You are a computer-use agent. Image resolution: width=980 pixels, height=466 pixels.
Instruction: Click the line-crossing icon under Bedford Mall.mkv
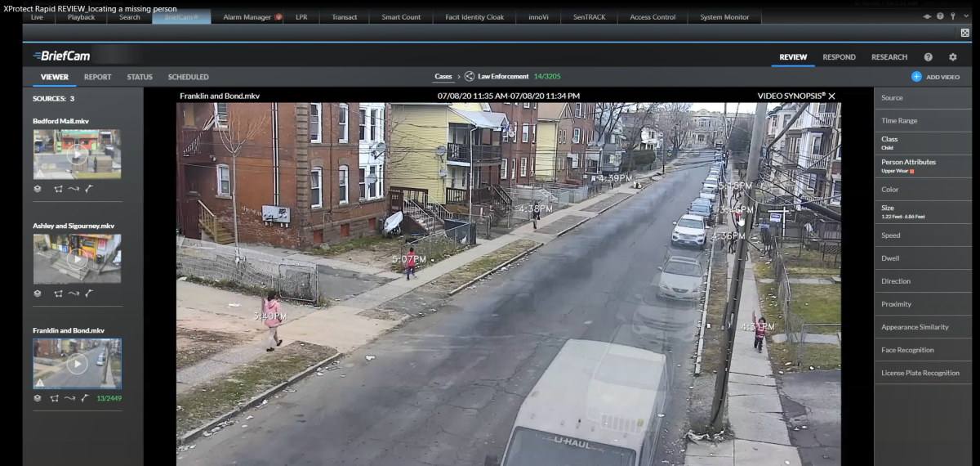point(88,188)
